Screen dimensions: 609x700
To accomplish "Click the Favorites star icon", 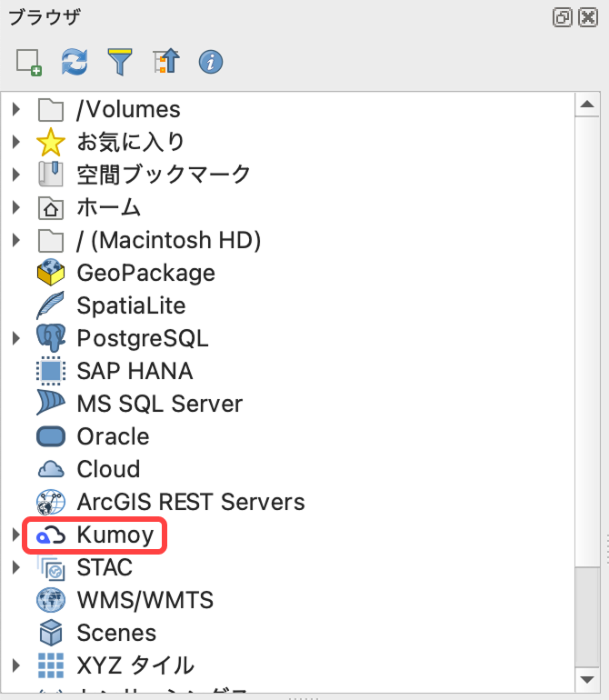I will [51, 142].
